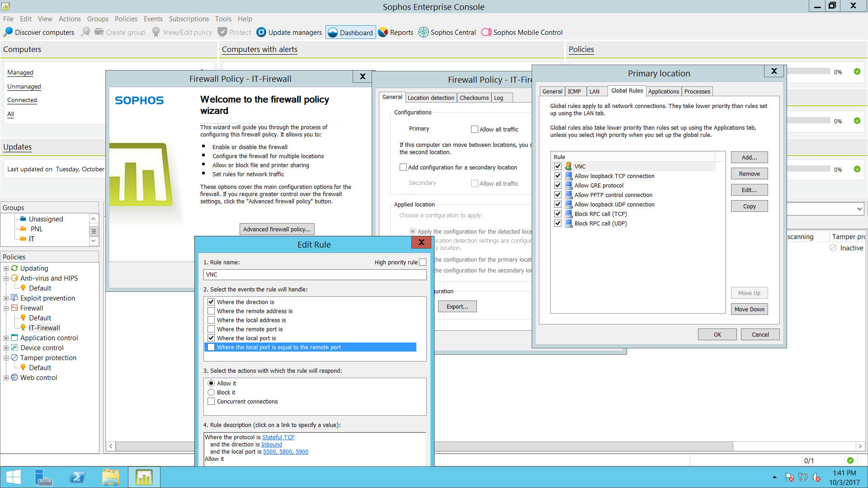The image size is (868, 488).
Task: Expand the Exploit prevention tree node
Action: [x=6, y=298]
